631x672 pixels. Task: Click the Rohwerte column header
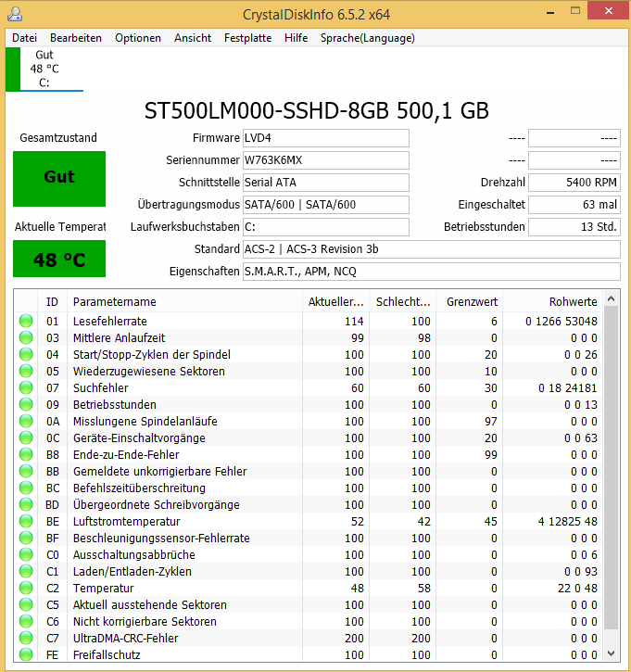click(552, 302)
